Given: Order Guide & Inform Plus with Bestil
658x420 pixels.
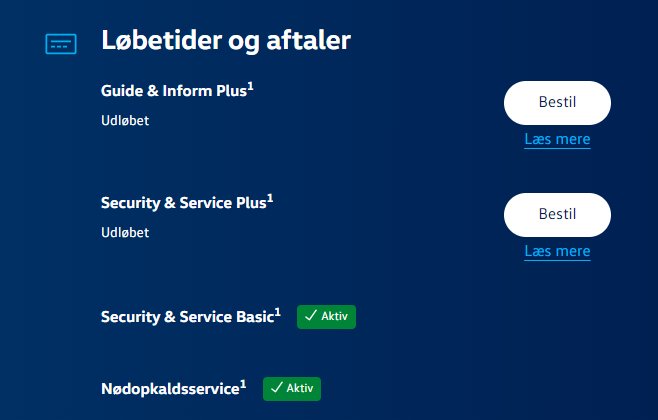Looking at the screenshot, I should [557, 102].
